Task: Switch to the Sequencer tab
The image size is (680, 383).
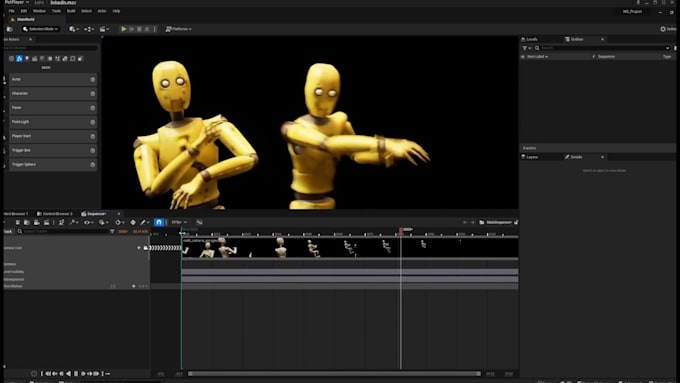Action: click(94, 214)
